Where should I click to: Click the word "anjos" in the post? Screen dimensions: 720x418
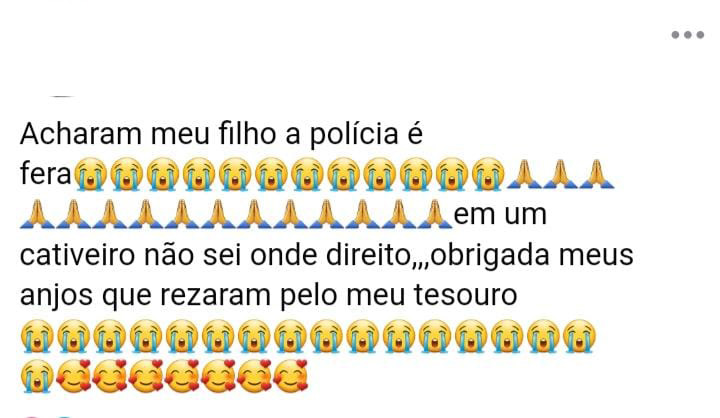click(56, 296)
